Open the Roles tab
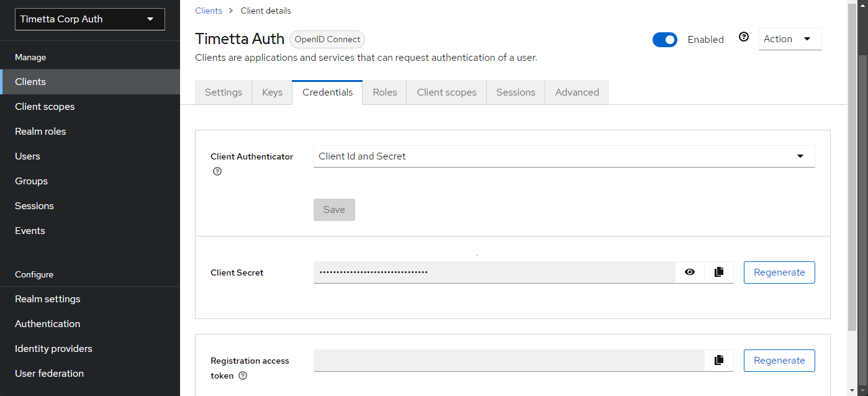Image resolution: width=868 pixels, height=396 pixels. click(385, 92)
